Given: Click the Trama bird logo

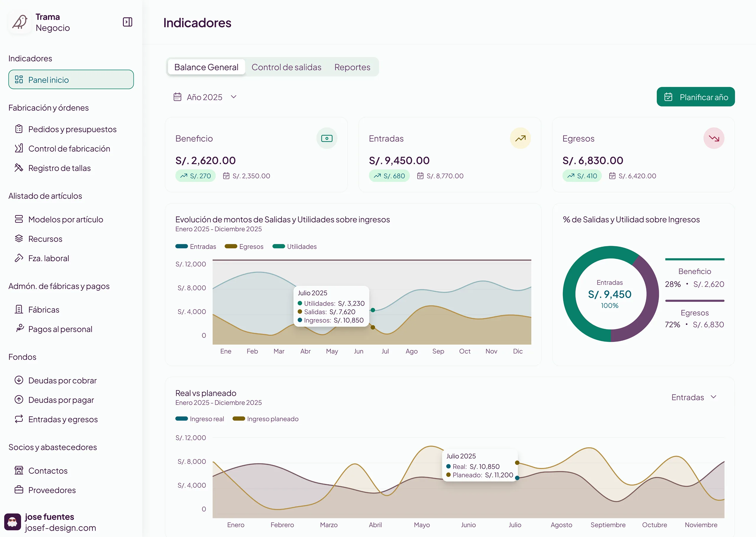Looking at the screenshot, I should [20, 22].
